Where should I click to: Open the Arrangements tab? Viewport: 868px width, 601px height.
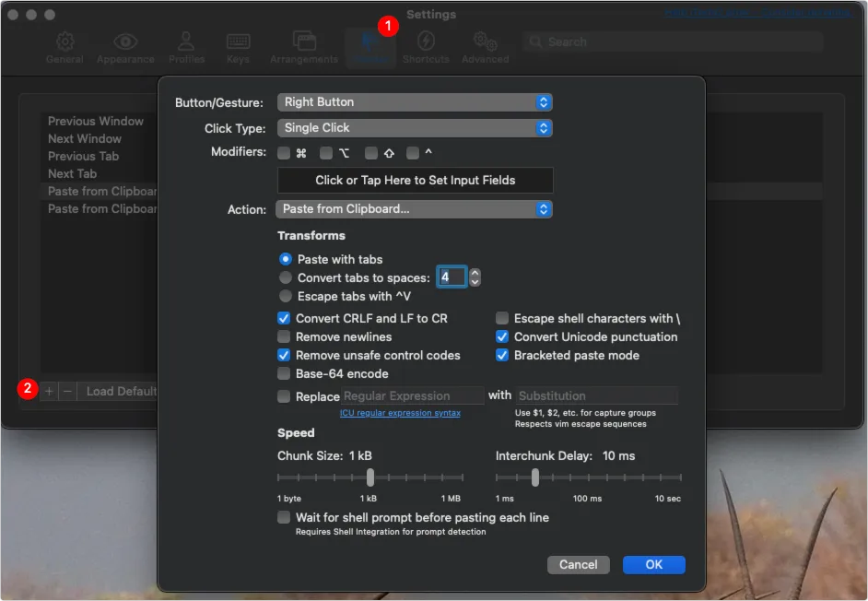pos(304,48)
